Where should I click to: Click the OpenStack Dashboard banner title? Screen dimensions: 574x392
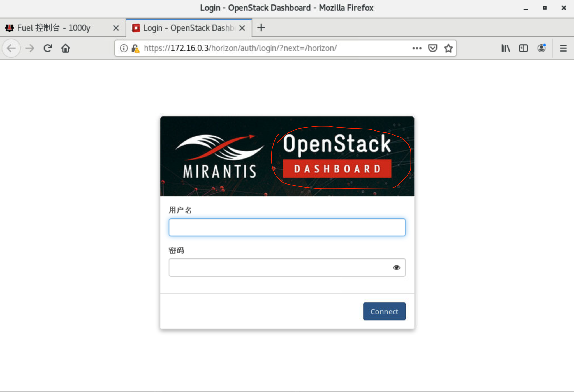pyautogui.click(x=337, y=156)
